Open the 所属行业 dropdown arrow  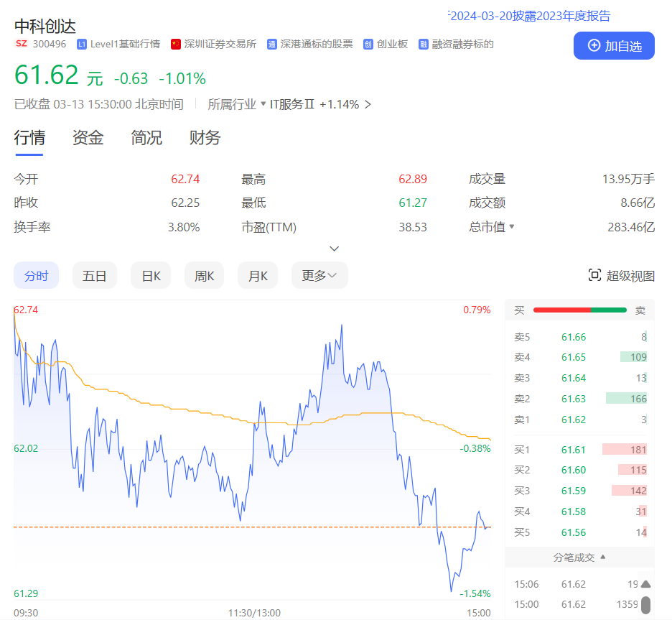[263, 103]
